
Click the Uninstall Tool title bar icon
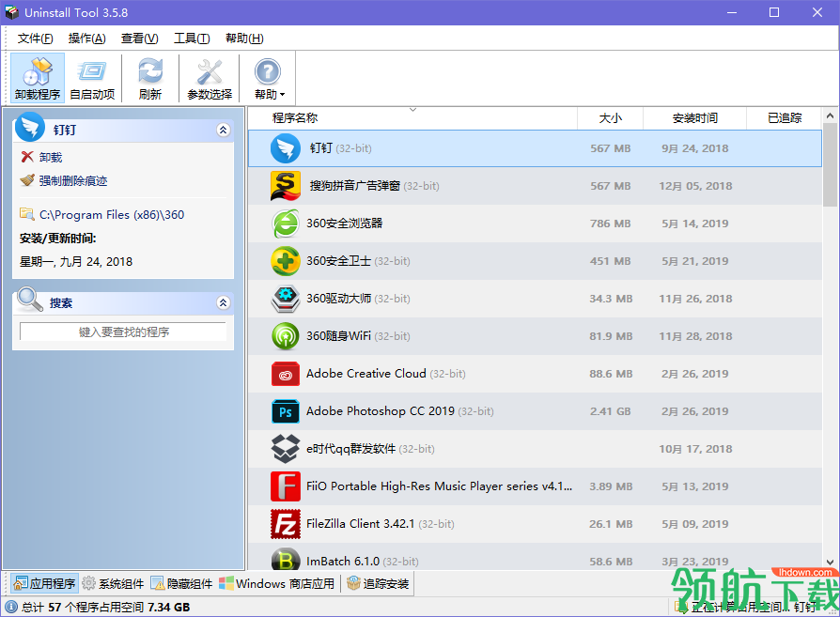(12, 12)
